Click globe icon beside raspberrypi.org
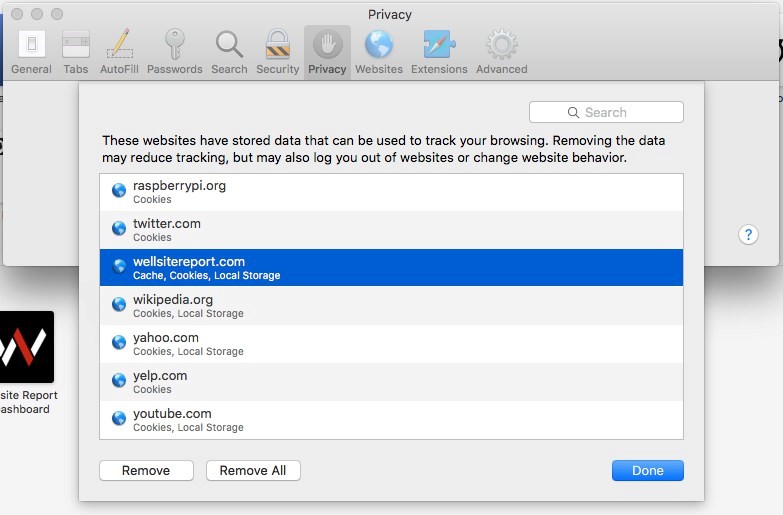 pyautogui.click(x=119, y=190)
